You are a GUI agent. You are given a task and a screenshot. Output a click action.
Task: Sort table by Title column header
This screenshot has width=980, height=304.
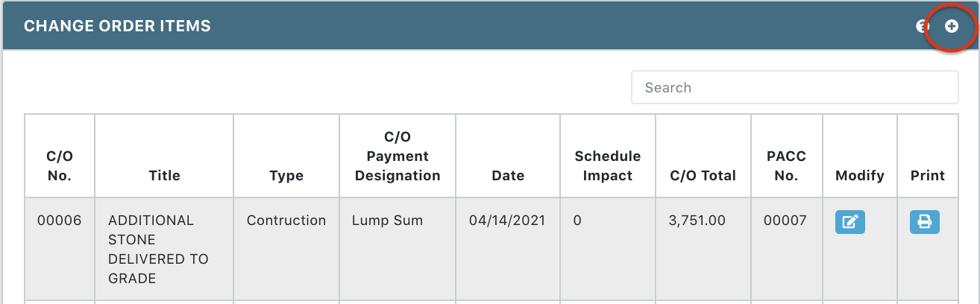pos(165,176)
